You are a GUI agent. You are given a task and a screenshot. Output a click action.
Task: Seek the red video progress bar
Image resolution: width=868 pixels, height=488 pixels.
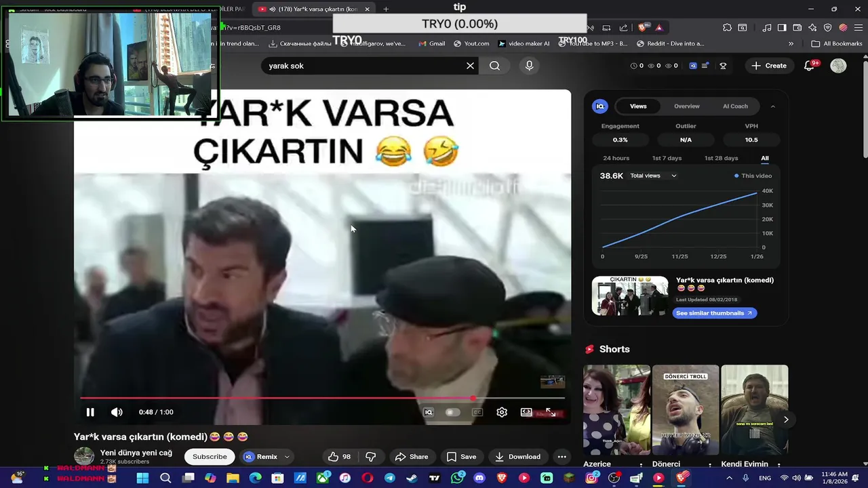(x=322, y=398)
